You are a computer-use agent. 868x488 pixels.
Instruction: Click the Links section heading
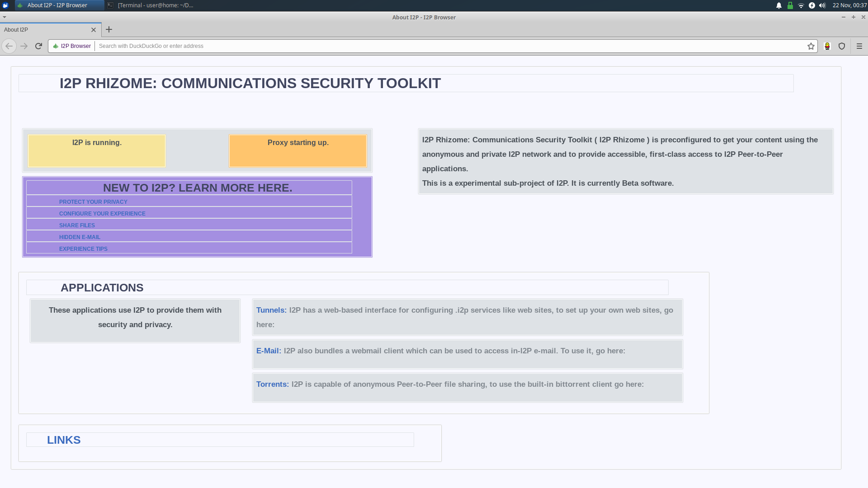64,440
